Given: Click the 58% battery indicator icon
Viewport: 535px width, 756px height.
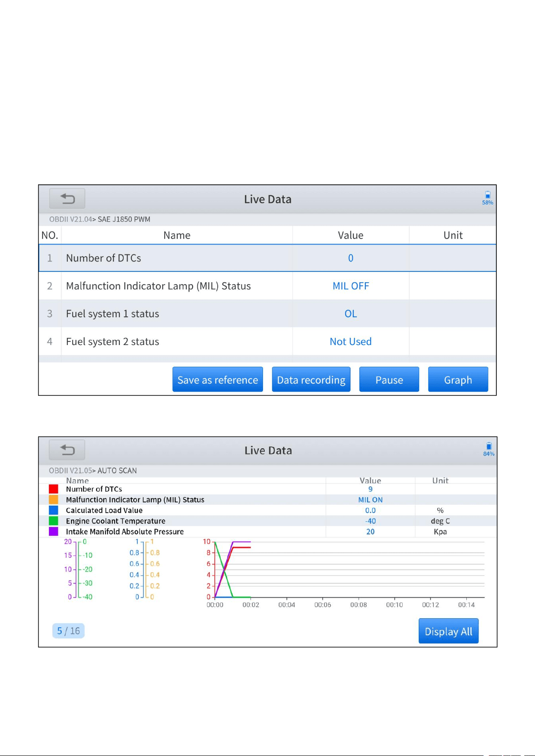Looking at the screenshot, I should coord(487,197).
